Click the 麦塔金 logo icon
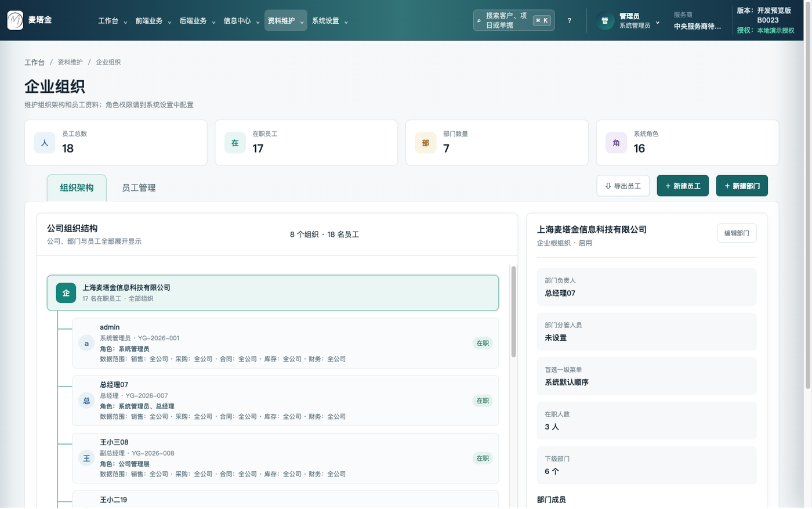The height and width of the screenshot is (509, 812). [x=15, y=20]
